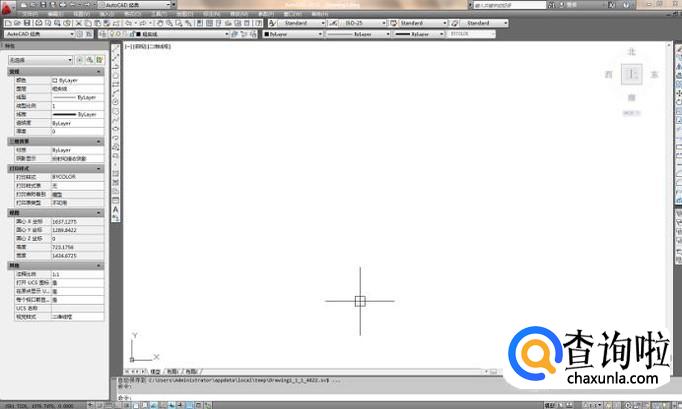Screen dimensions: 682x409
Task: Select the Circle tool in Draw toolbar
Action: pyautogui.click(x=116, y=101)
